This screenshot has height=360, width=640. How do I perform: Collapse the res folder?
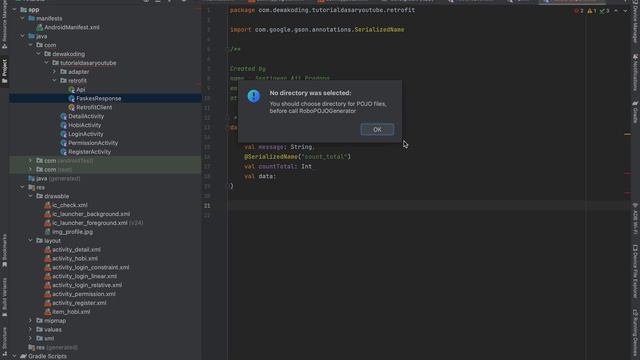22,187
